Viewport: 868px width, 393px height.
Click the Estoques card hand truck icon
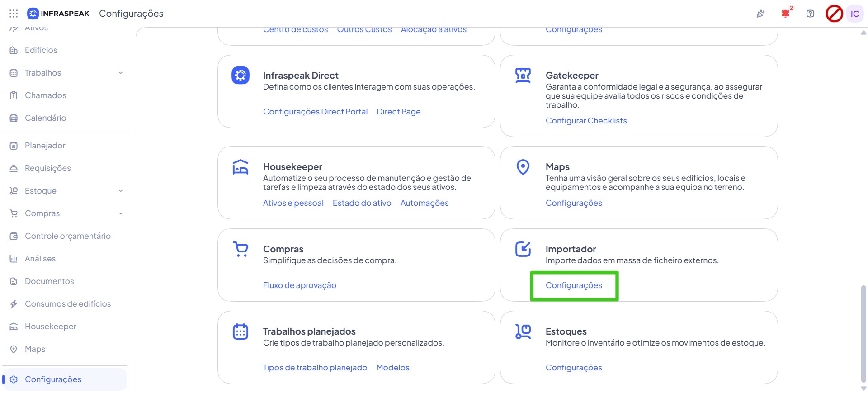[523, 331]
